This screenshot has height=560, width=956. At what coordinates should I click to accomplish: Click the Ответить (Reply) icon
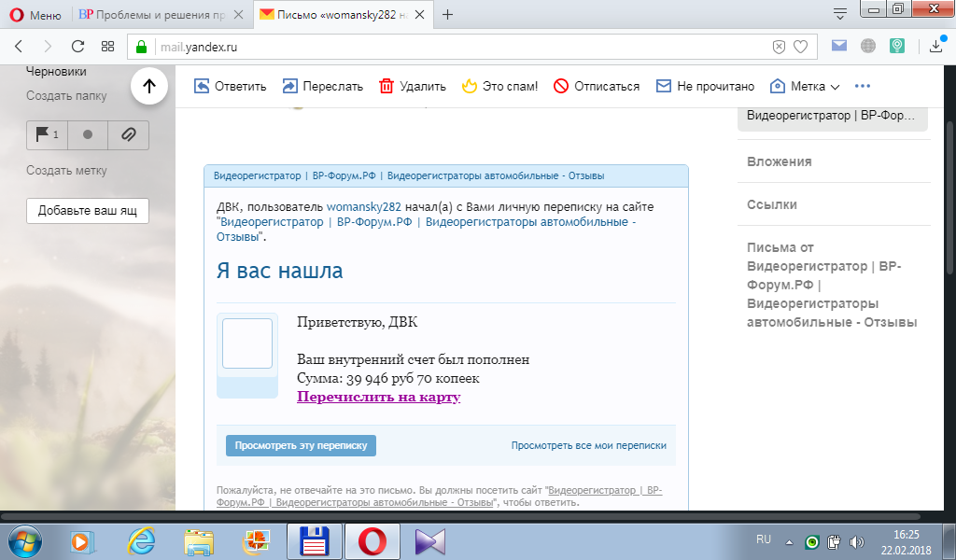coord(202,86)
